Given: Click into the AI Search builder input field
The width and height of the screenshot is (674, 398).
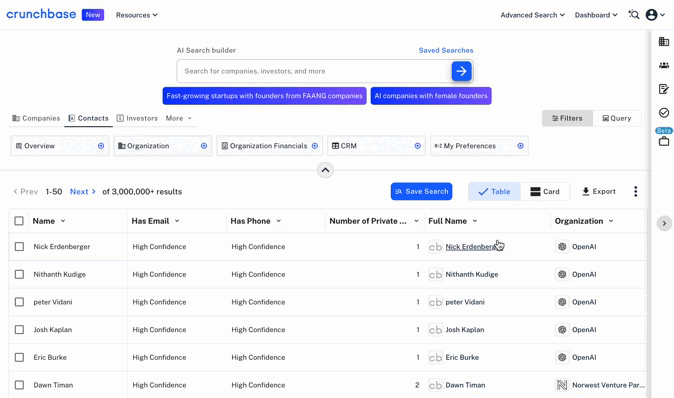Looking at the screenshot, I should (x=314, y=71).
